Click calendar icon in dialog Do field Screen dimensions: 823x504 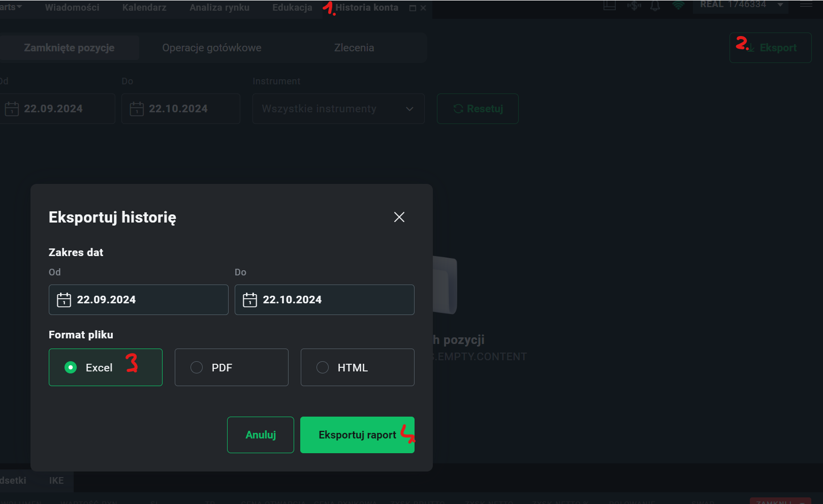[250, 300]
